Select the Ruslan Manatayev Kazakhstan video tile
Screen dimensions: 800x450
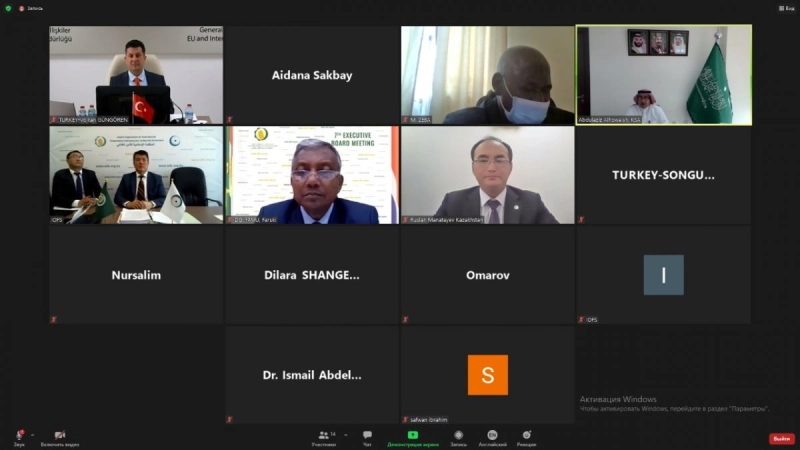tap(488, 175)
